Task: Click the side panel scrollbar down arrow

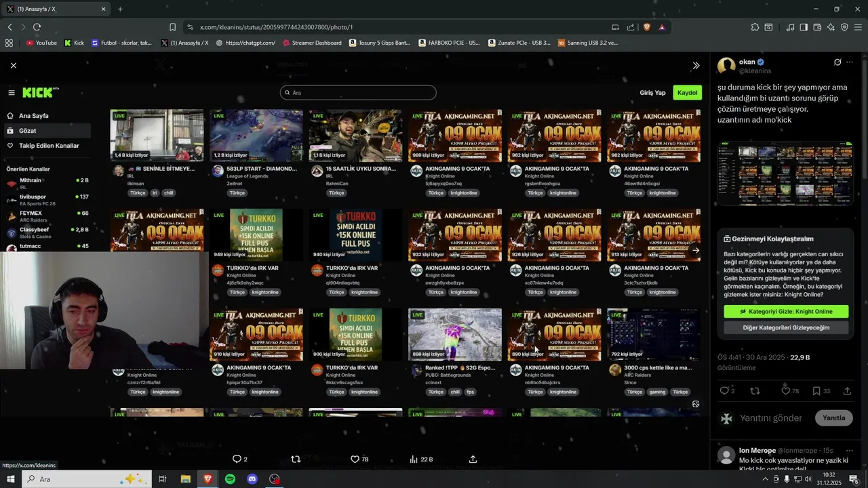Action: click(863, 466)
